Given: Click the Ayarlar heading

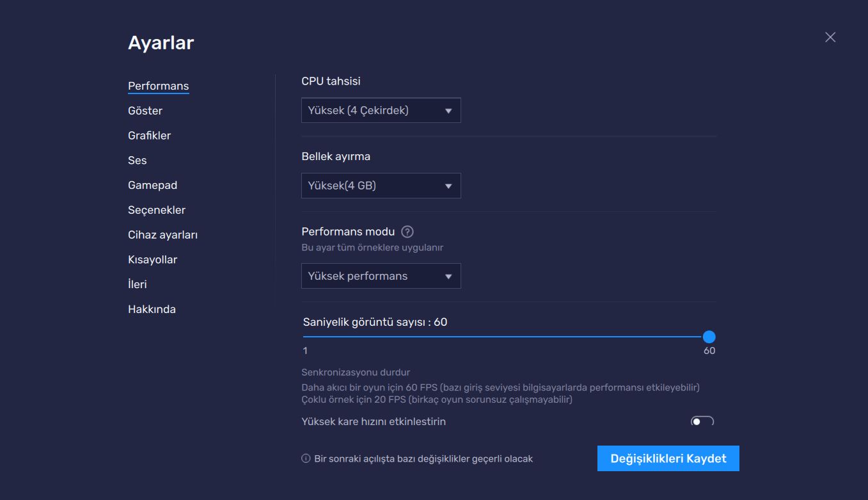Looking at the screenshot, I should [x=161, y=43].
